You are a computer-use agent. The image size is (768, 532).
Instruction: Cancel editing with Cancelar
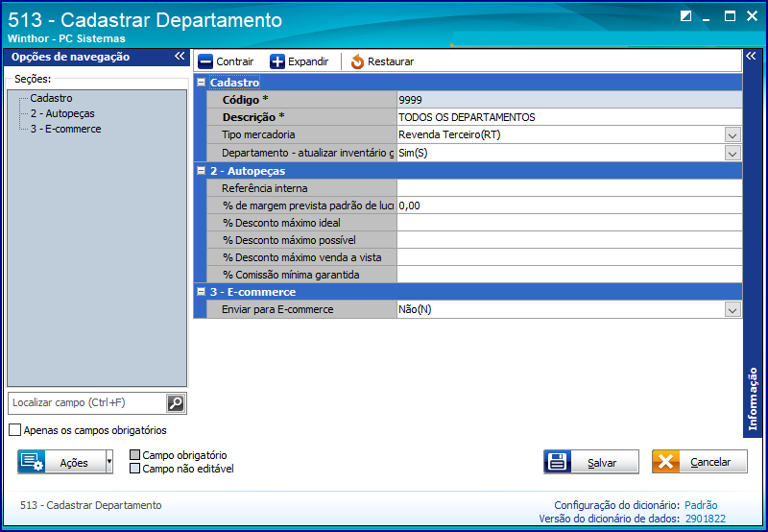(x=700, y=462)
